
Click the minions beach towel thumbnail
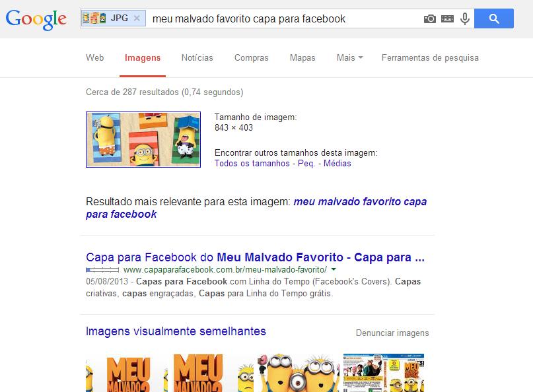(x=143, y=139)
